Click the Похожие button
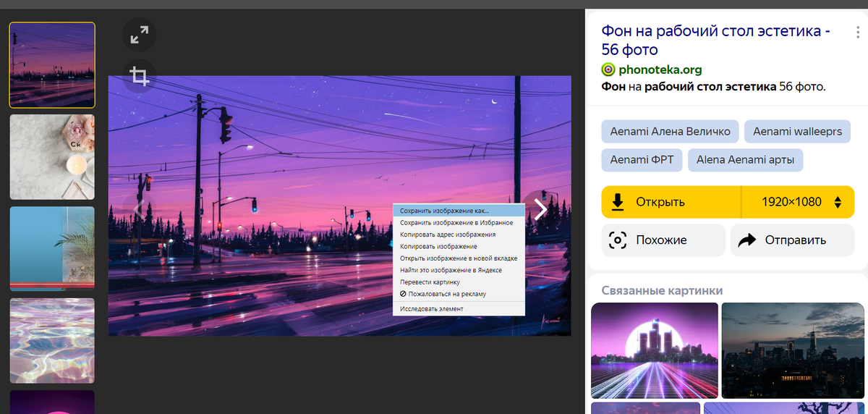This screenshot has width=868, height=414. 663,240
